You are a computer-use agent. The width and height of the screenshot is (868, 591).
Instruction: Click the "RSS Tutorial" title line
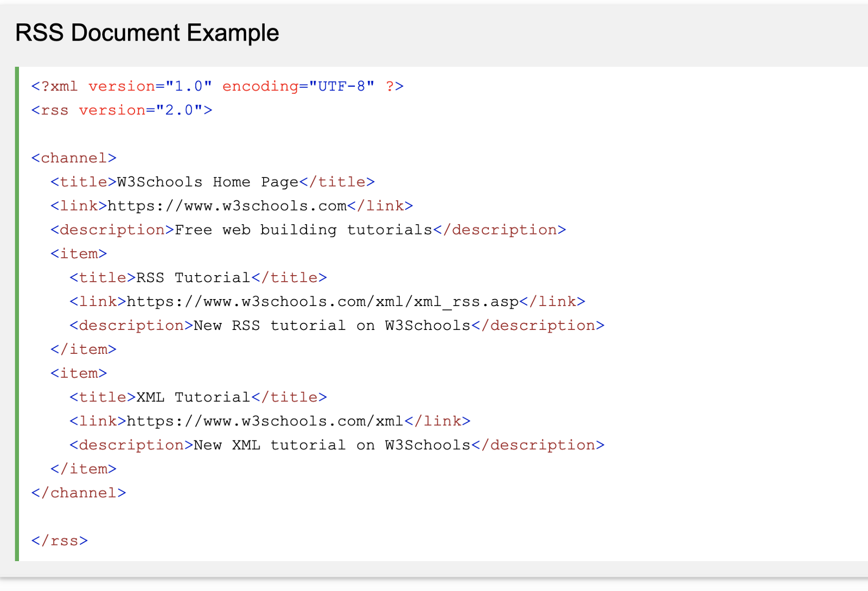point(199,277)
